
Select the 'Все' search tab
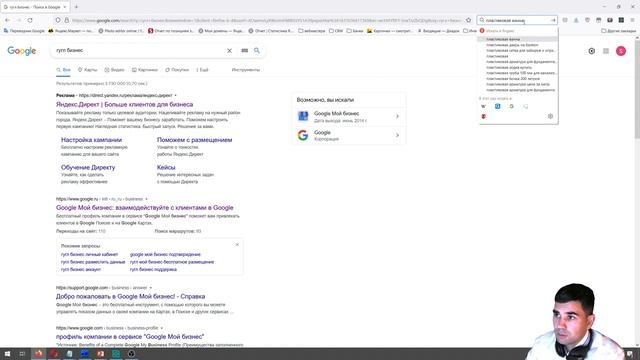63,70
